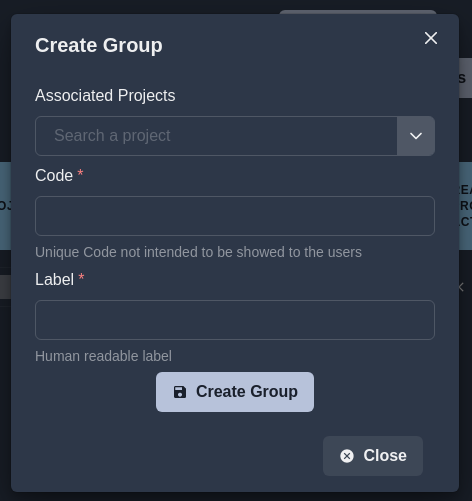Image resolution: width=472 pixels, height=501 pixels.
Task: Select the 'Human readable label' hint text
Action: [103, 356]
